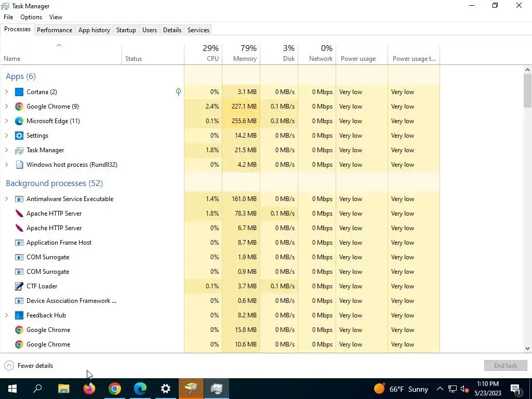Expand the Google Chrome (9) process group

coord(6,107)
